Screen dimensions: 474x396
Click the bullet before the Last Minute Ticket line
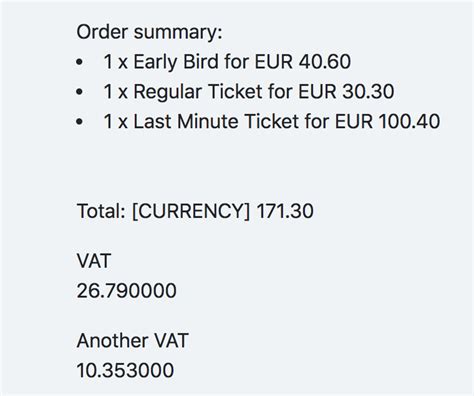[x=79, y=122]
